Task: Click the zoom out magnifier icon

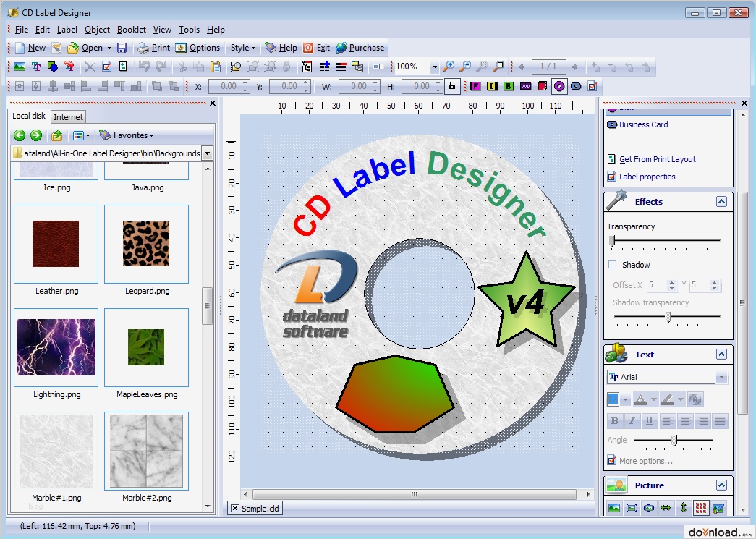Action: [x=465, y=67]
